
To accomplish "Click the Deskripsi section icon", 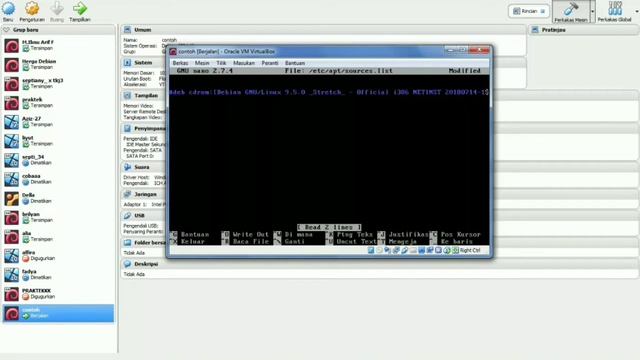I will [128, 264].
